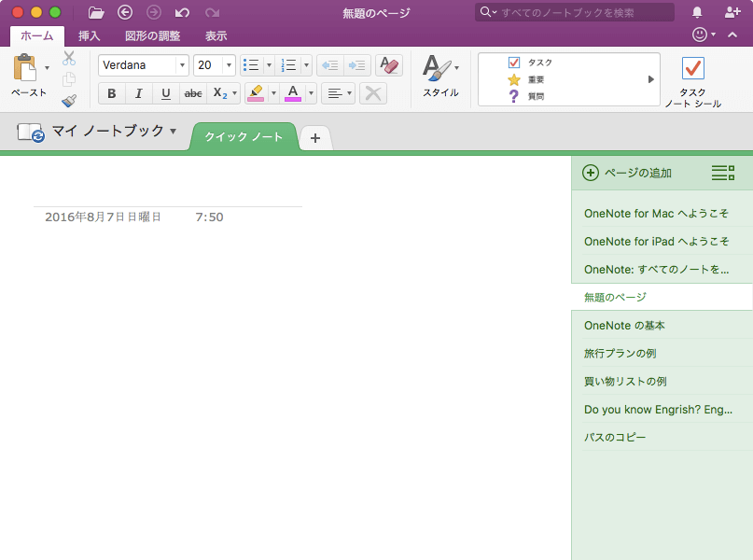Screen dimensions: 753x560
Task: Click the notebook search field
Action: click(572, 12)
